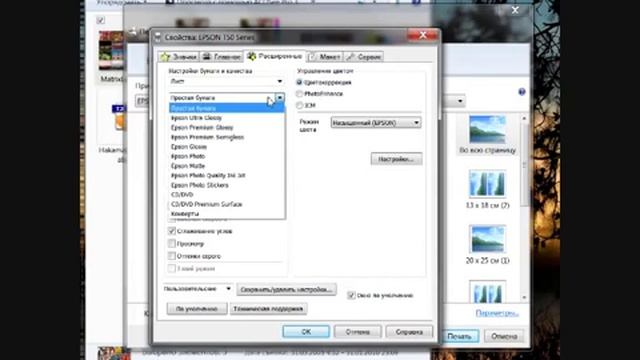Switch to the Макет tab
This screenshot has height=360, width=640.
coord(325,57)
